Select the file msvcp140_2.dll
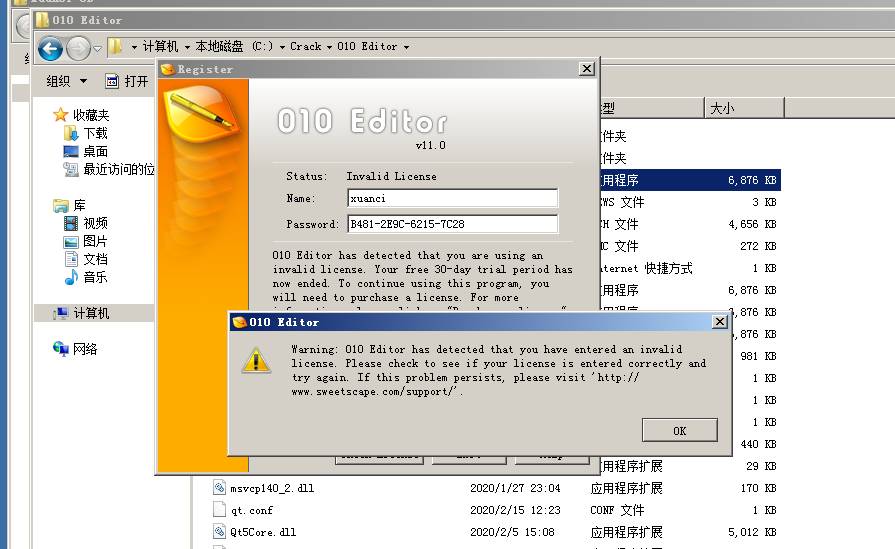This screenshot has height=549, width=895. click(272, 488)
